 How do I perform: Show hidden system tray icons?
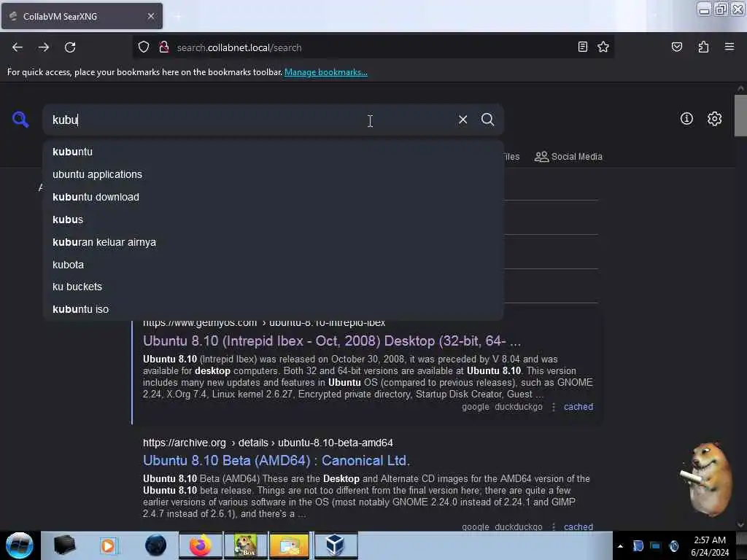(620, 546)
